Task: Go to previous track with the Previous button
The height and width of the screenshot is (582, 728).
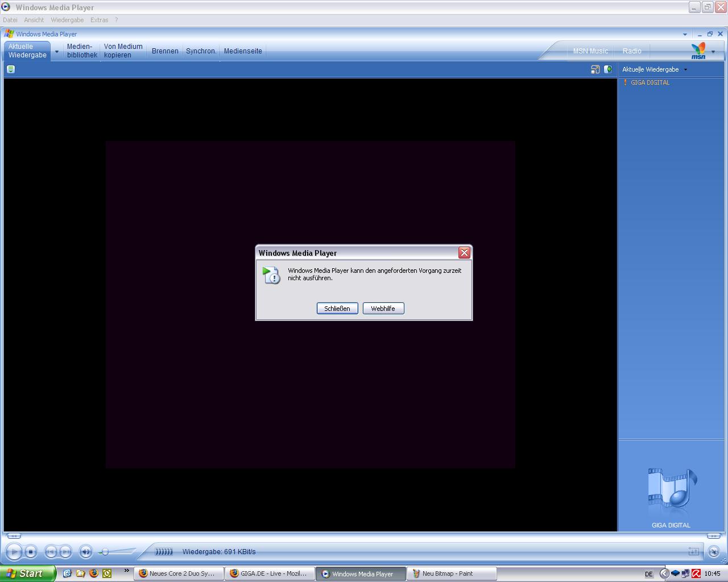Action: coord(51,551)
